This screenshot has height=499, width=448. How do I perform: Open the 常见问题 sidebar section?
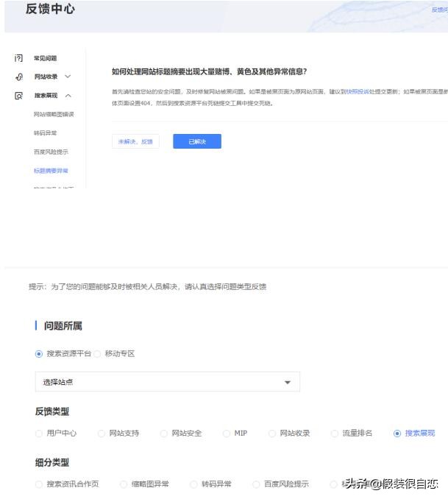pos(45,58)
